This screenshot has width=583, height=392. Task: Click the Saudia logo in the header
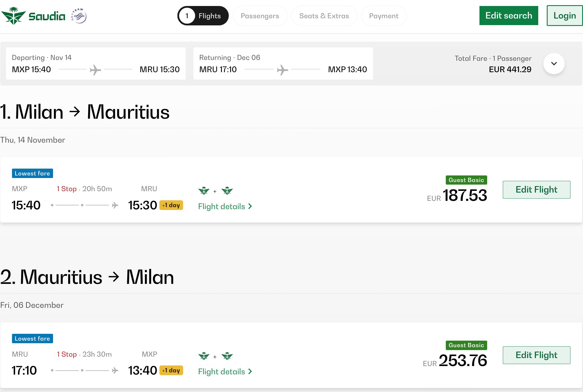pos(33,16)
